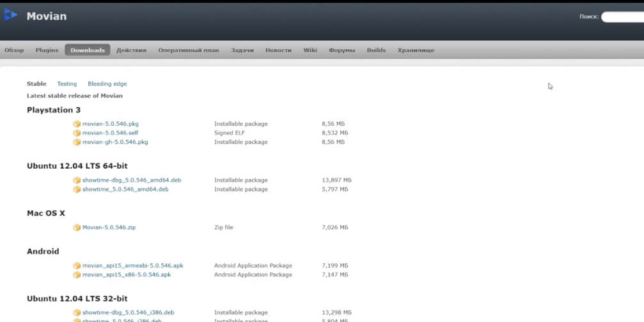644x322 pixels.
Task: Click the Android heading
Action: point(43,252)
